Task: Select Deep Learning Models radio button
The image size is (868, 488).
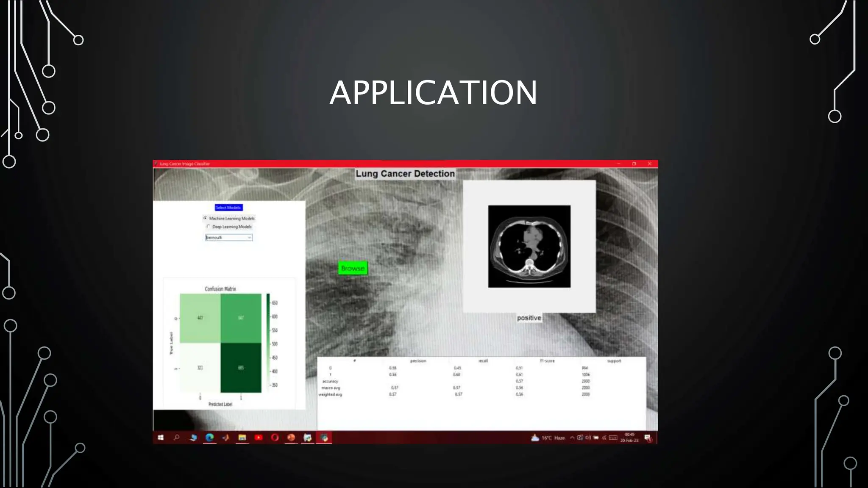Action: coord(208,227)
